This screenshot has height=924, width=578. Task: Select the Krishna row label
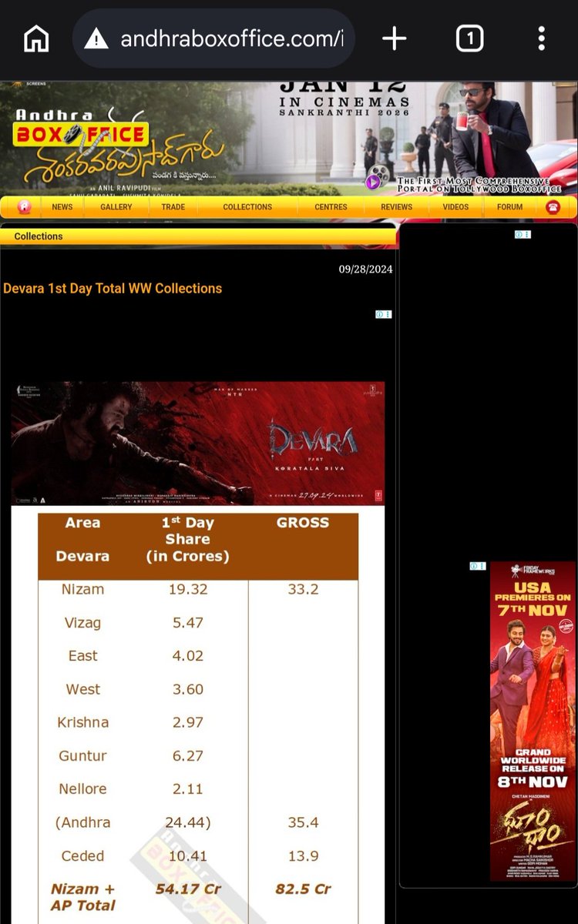(82, 722)
